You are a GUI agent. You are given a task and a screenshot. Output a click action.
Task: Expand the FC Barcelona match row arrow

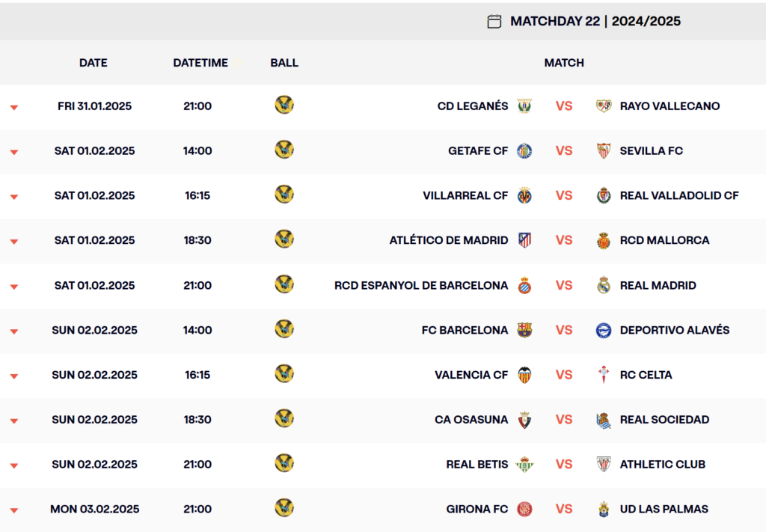14,331
